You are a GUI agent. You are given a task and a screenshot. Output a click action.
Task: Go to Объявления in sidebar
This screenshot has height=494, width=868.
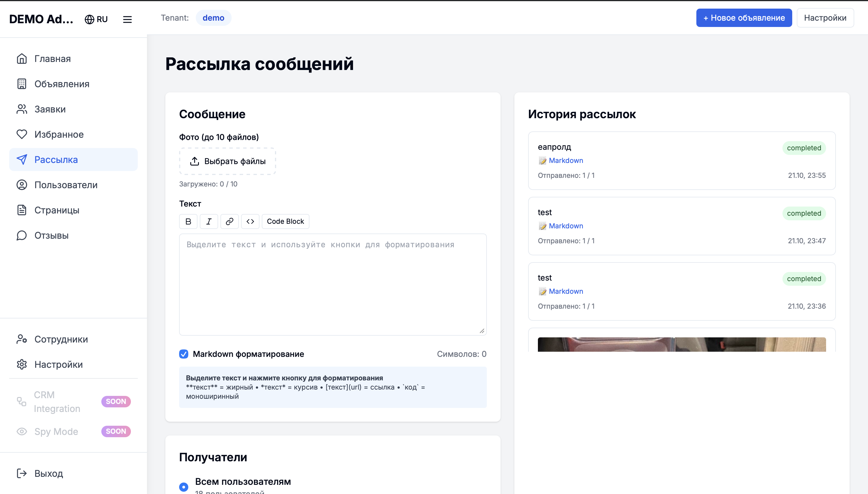[x=62, y=84]
